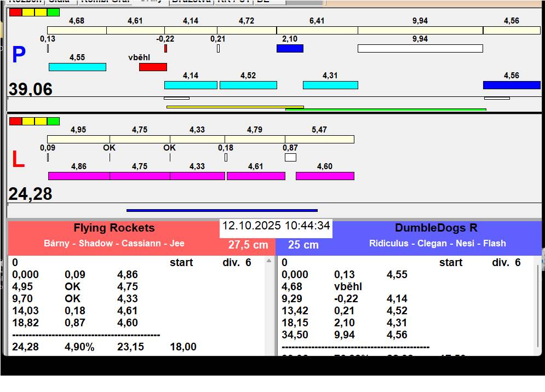Switch to the Kombi Graf tab
Viewport: 545px width, 392px height.
(105, 2)
